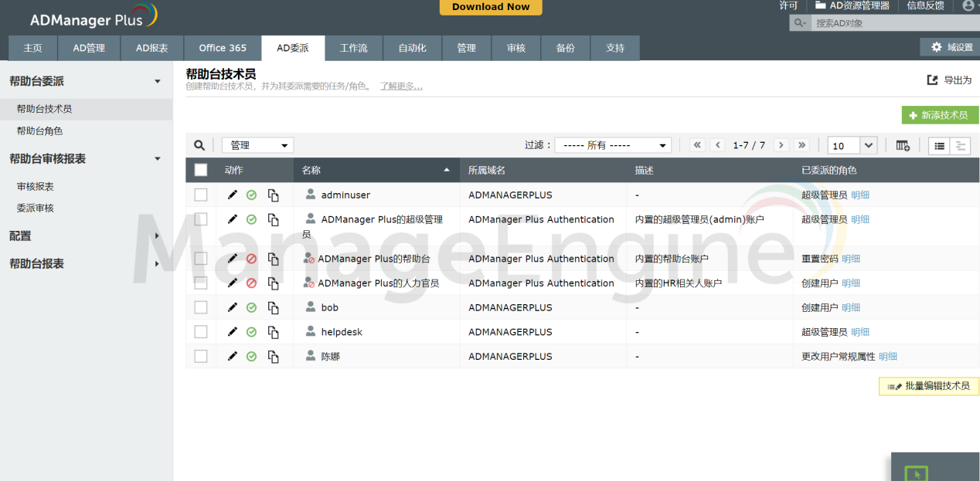Switch to the 主页 tab
The height and width of the screenshot is (481, 980).
(x=32, y=48)
